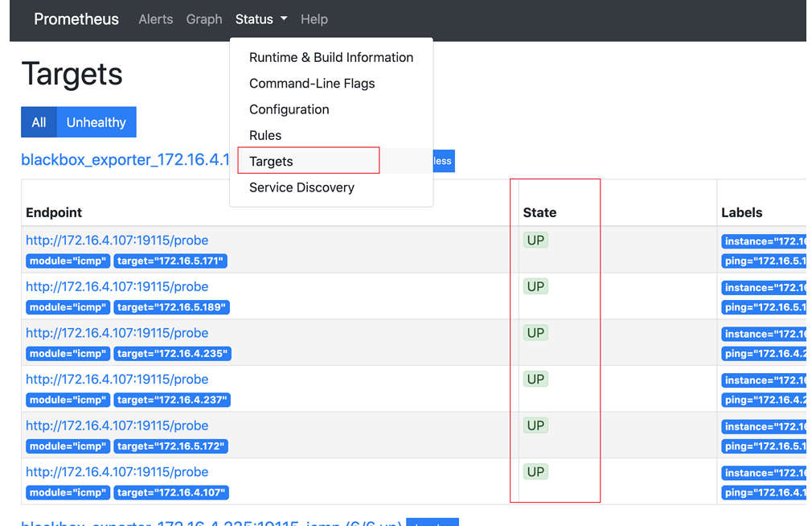Select Rules in the Status menu
Screen dimensions: 812x526
(x=265, y=135)
